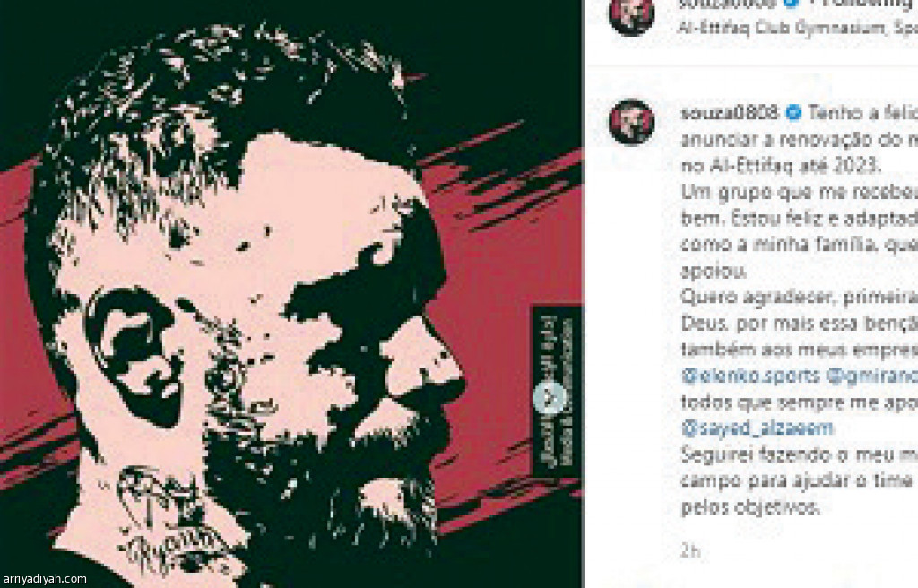
Task: Click the caption line mentioning Al-Ettifaq até 2023
Action: 781,166
